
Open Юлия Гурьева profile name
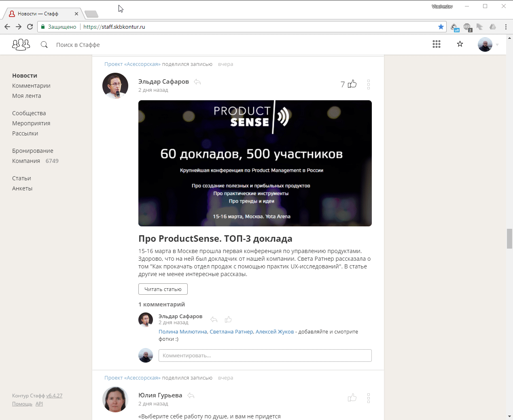coord(160,395)
